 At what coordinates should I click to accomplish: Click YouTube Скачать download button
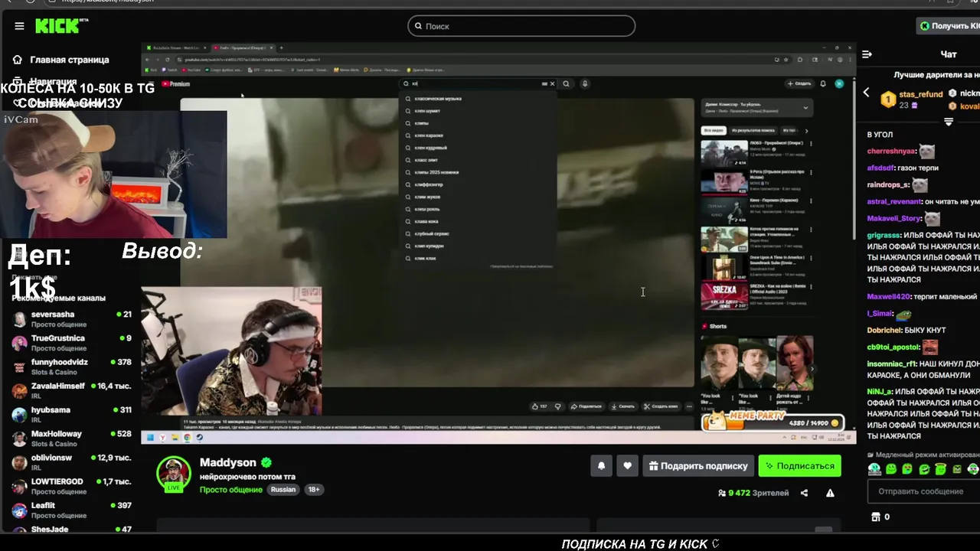point(623,406)
